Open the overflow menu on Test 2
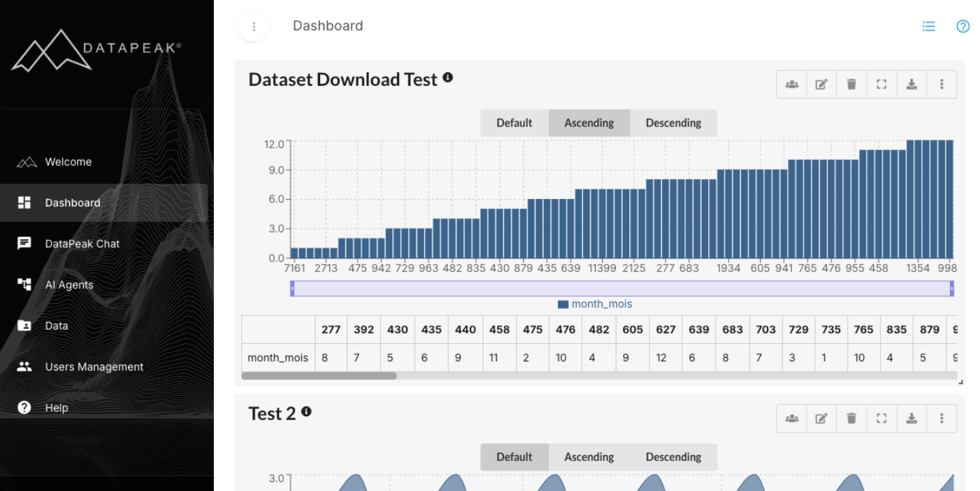This screenshot has width=980, height=491. pos(941,417)
